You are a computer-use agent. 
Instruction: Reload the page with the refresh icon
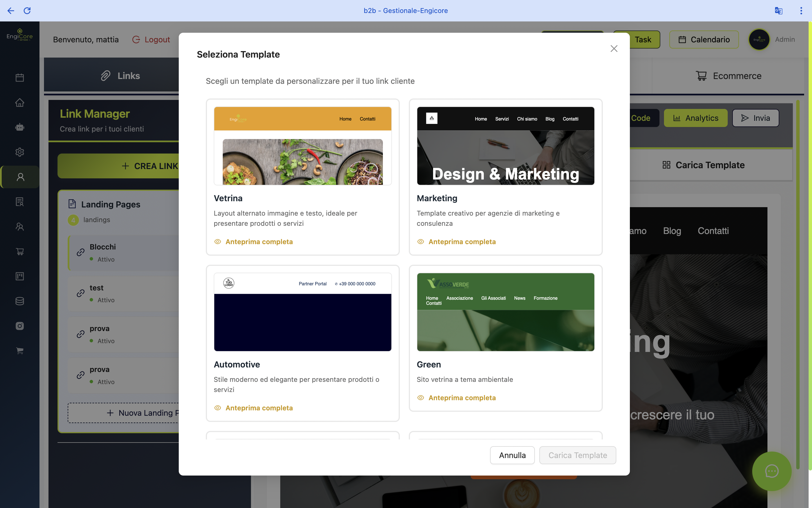(x=27, y=11)
